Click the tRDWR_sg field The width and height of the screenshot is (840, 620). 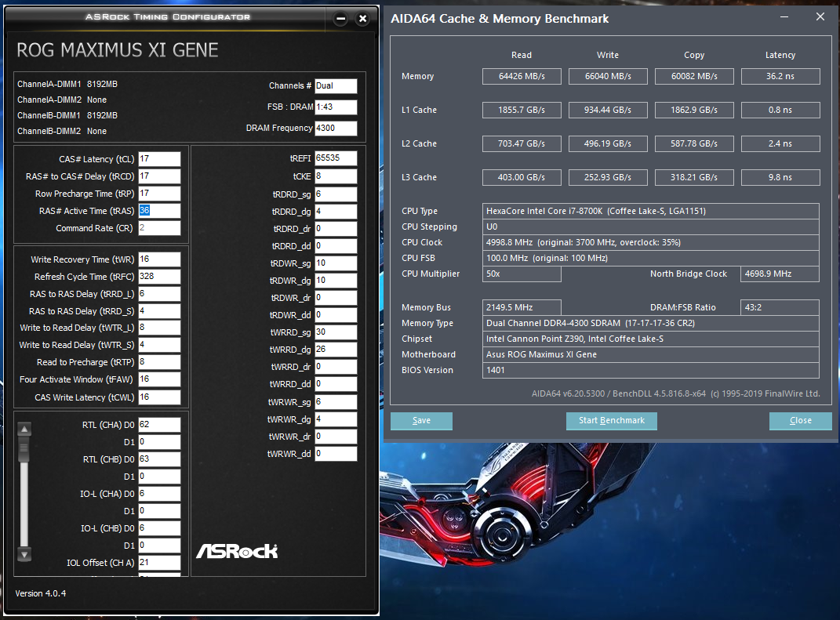336,263
